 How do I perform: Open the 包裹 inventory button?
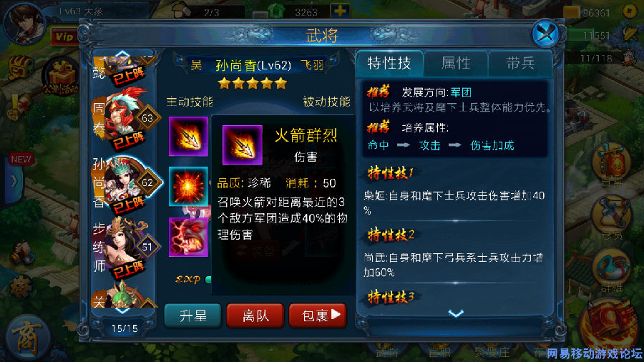click(x=318, y=315)
